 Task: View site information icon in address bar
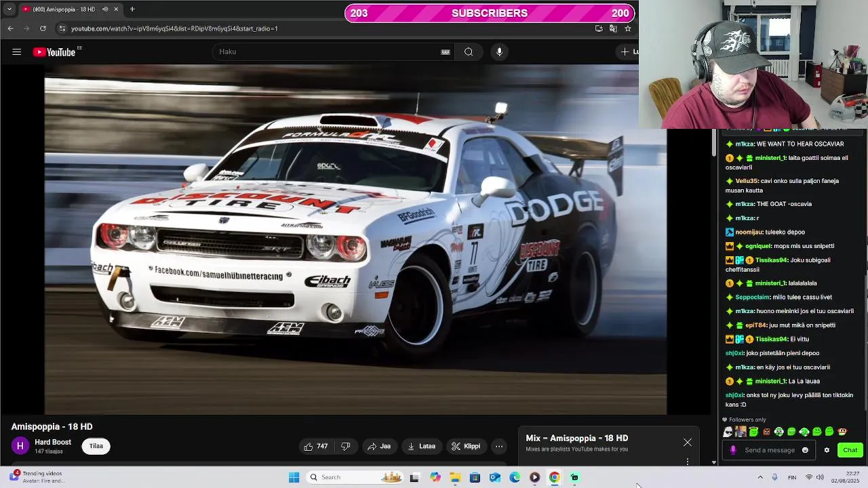pos(62,28)
